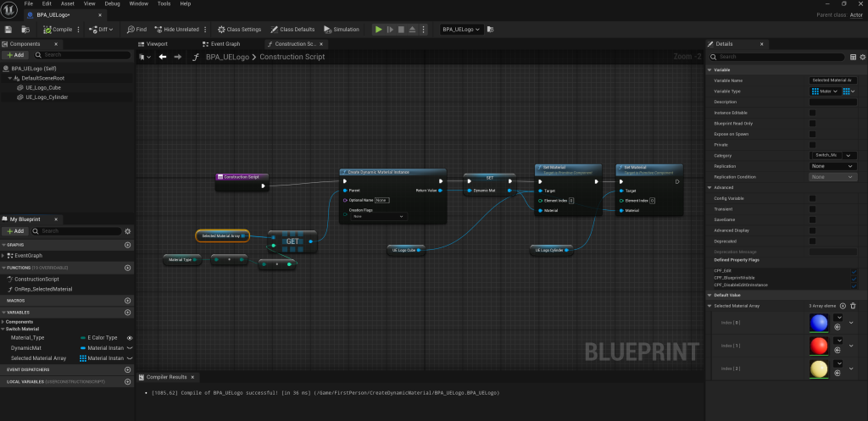Open Class Settings
868x421 pixels.
click(x=239, y=30)
